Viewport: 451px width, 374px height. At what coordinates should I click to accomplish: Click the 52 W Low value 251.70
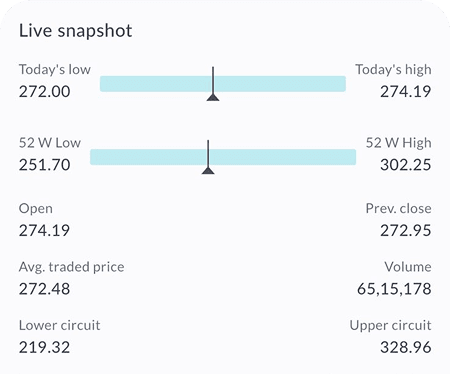point(44,165)
